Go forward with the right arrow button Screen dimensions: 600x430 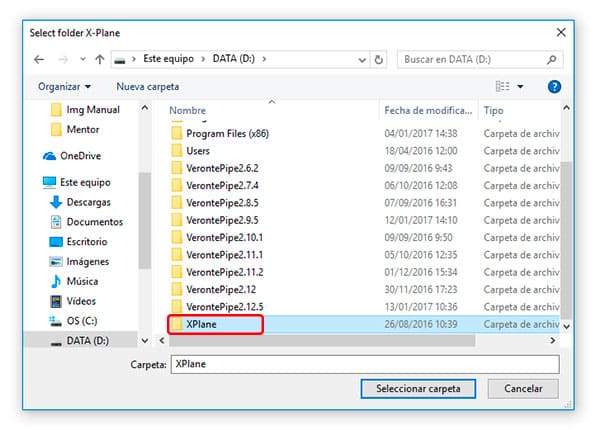point(63,59)
